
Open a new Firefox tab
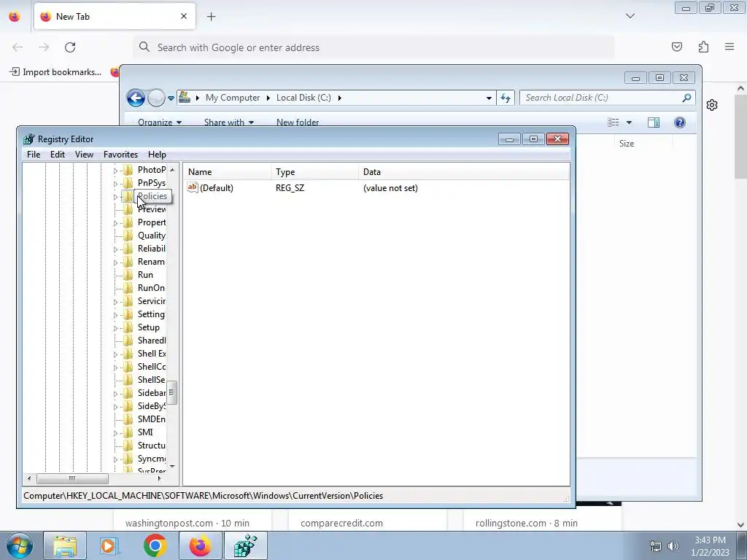(211, 17)
